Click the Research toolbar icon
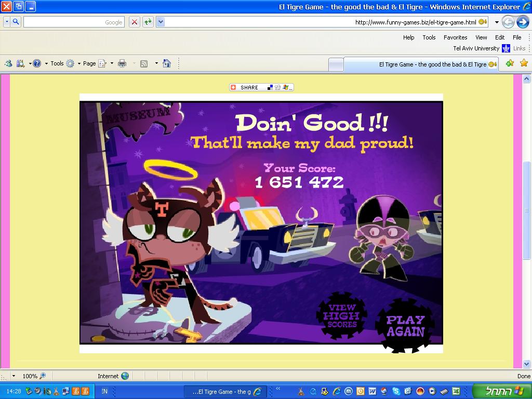This screenshot has width=532, height=399. pos(20,63)
